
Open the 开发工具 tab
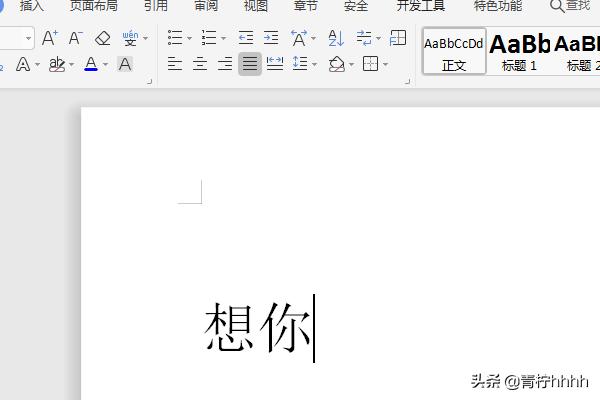click(x=421, y=5)
